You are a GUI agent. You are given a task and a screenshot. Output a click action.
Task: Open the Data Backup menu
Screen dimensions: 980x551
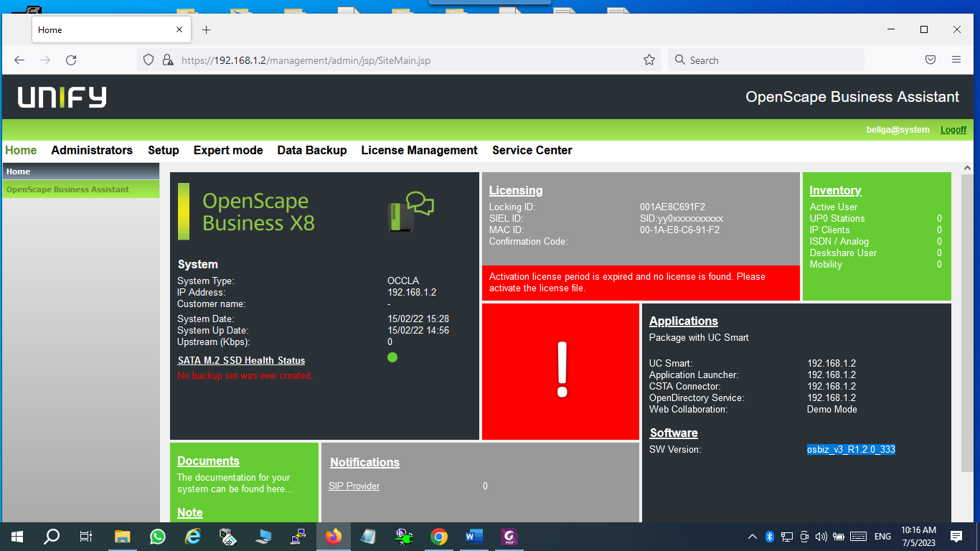[312, 151]
